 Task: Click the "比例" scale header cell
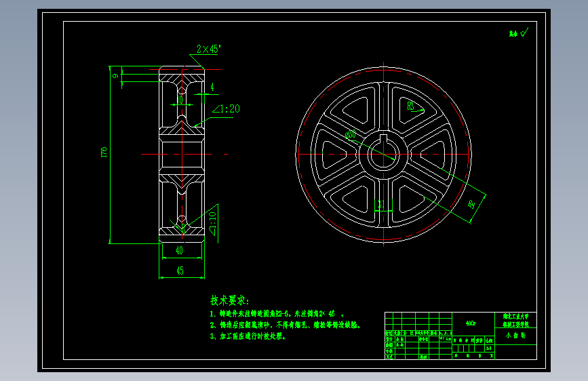pyautogui.click(x=489, y=340)
